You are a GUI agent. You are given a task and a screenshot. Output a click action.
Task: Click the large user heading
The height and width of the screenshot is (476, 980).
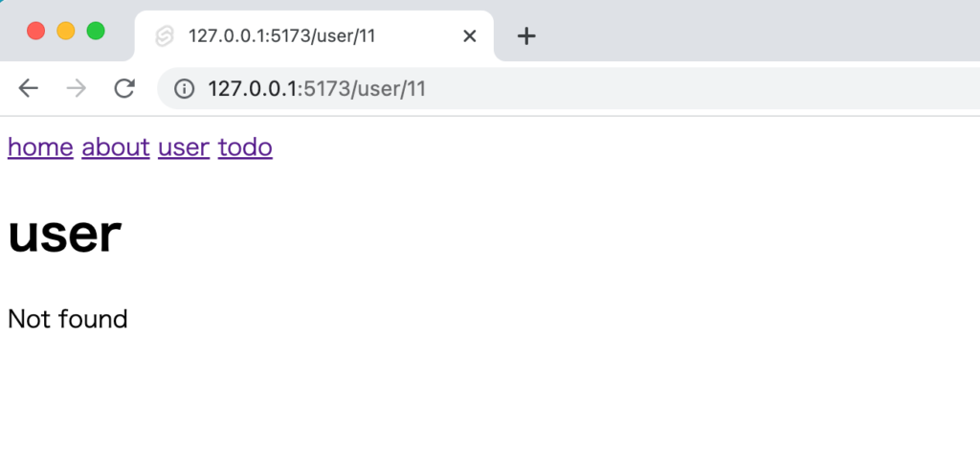coord(64,235)
